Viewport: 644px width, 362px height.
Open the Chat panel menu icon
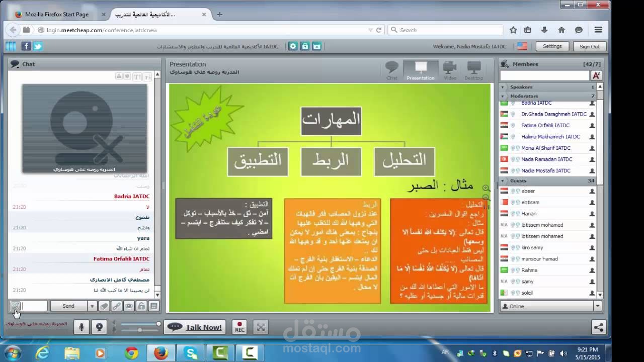[15, 64]
